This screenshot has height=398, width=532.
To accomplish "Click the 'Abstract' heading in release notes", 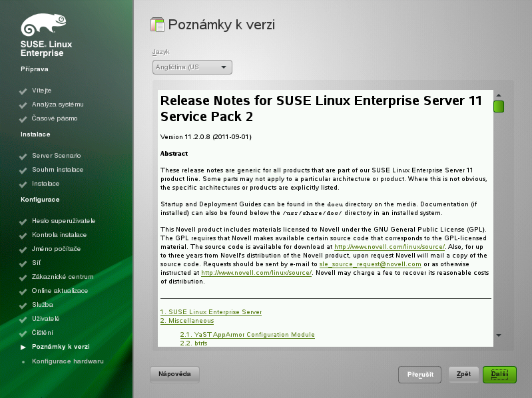I will (174, 154).
